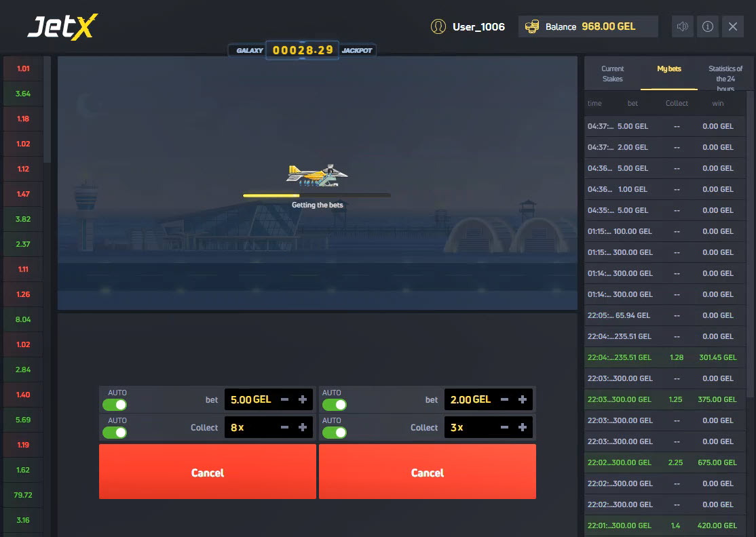The height and width of the screenshot is (537, 756).
Task: Mute the game sound with speaker icon
Action: [683, 26]
